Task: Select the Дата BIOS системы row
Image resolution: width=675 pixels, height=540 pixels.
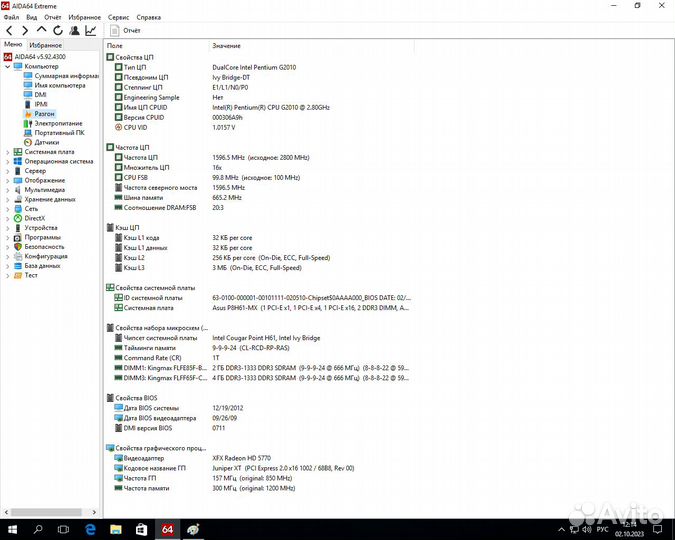Action: [x=258, y=408]
